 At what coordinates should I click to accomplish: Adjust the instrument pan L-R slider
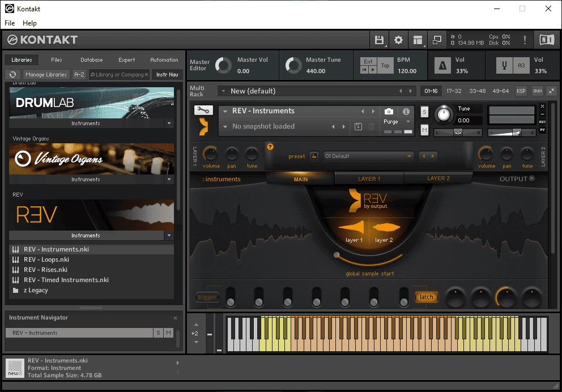pos(458,133)
